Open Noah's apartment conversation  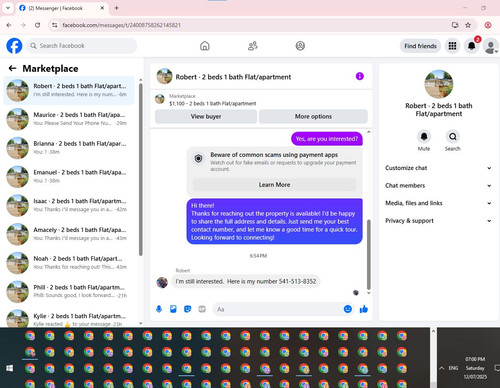[x=69, y=263]
